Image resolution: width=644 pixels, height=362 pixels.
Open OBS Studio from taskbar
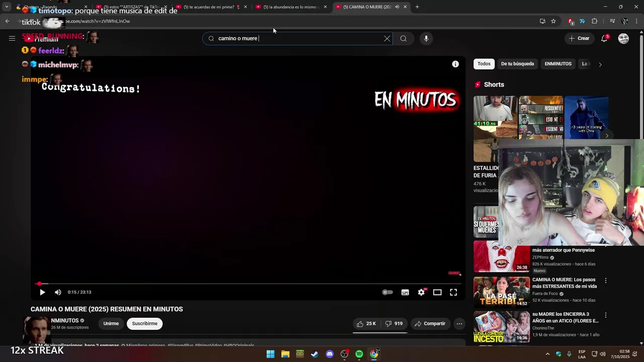click(x=345, y=354)
